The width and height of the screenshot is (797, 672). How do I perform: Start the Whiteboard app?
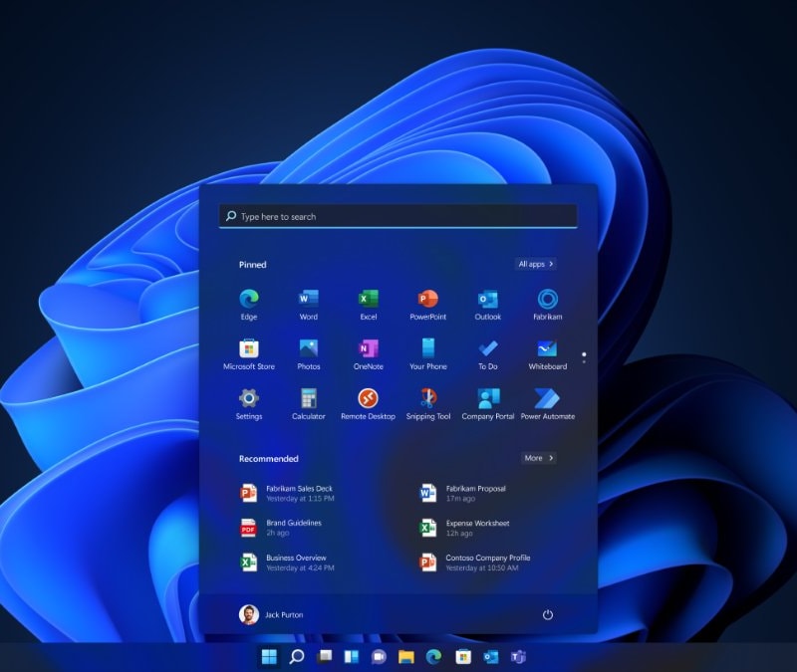(547, 349)
